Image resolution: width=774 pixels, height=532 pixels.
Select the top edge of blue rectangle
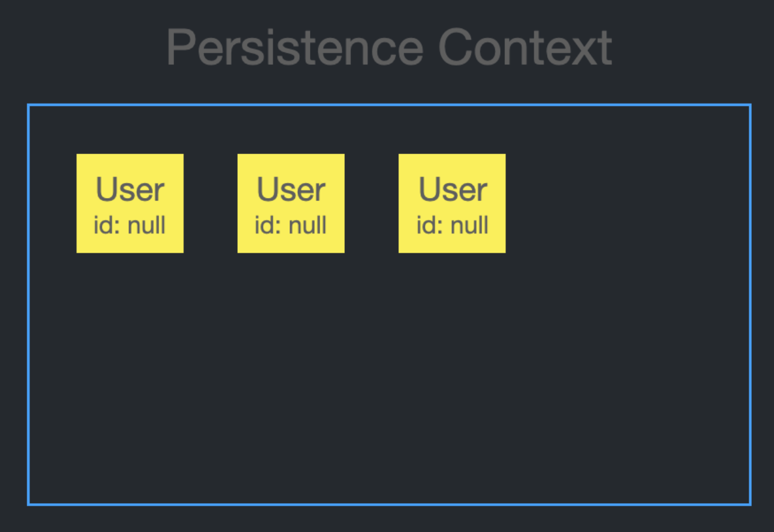[389, 105]
